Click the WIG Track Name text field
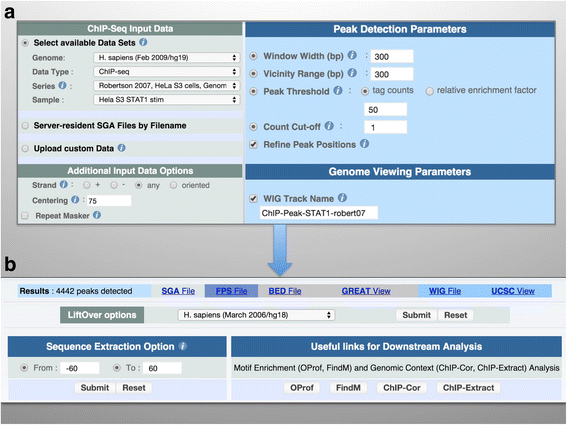The width and height of the screenshot is (567, 425). 319,213
